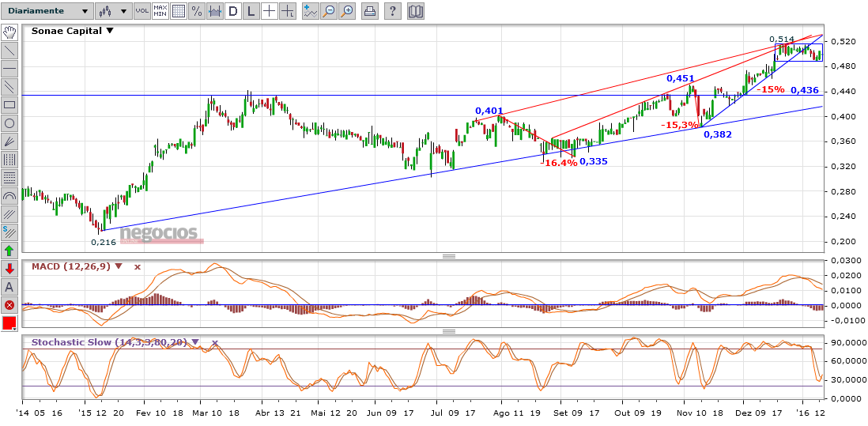868x426 pixels.
Task: Print the chart
Action: [x=369, y=11]
